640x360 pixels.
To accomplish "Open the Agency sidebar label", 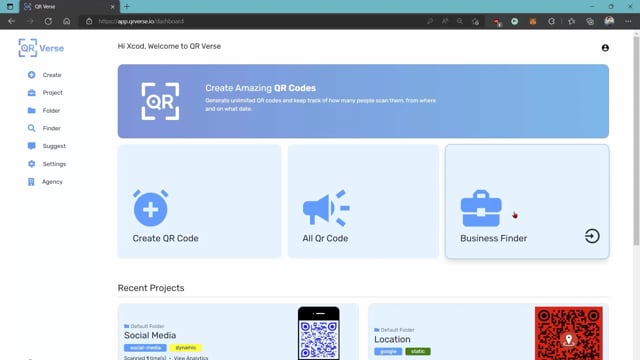I will 52,182.
